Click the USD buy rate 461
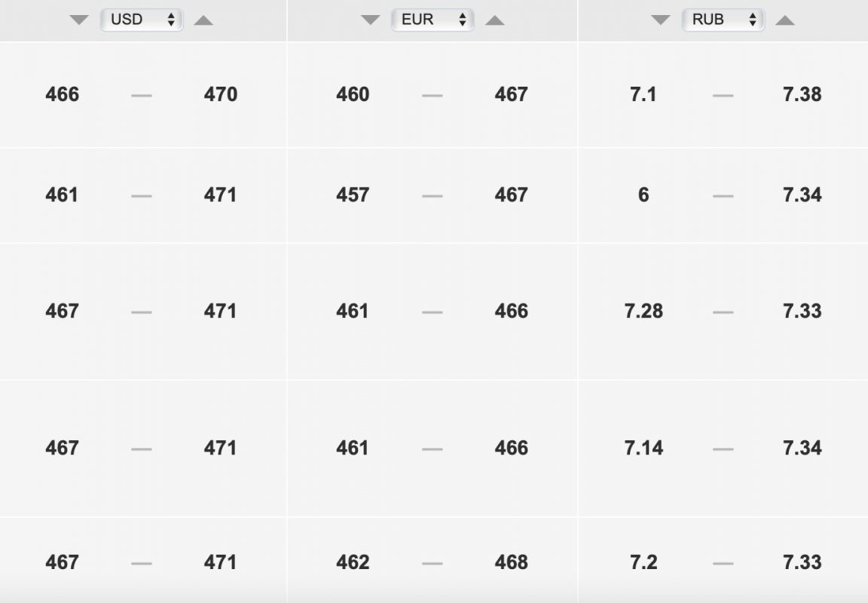The height and width of the screenshot is (603, 868). (62, 195)
